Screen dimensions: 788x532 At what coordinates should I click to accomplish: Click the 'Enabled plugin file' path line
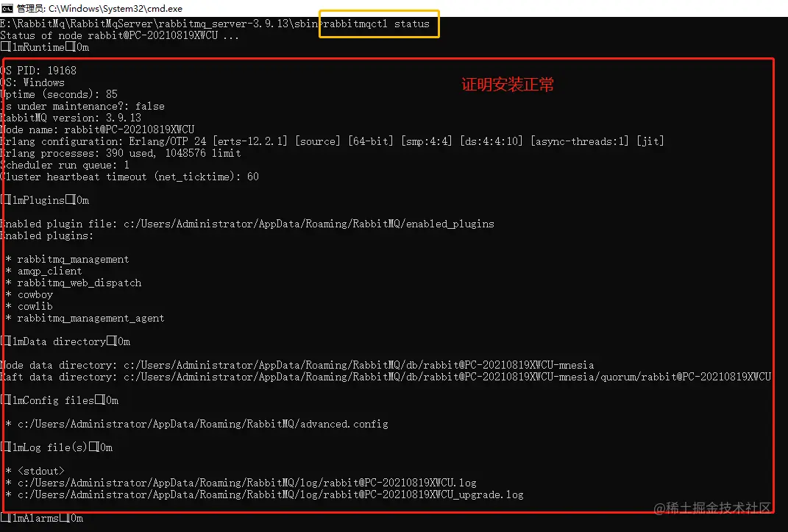pyautogui.click(x=247, y=224)
